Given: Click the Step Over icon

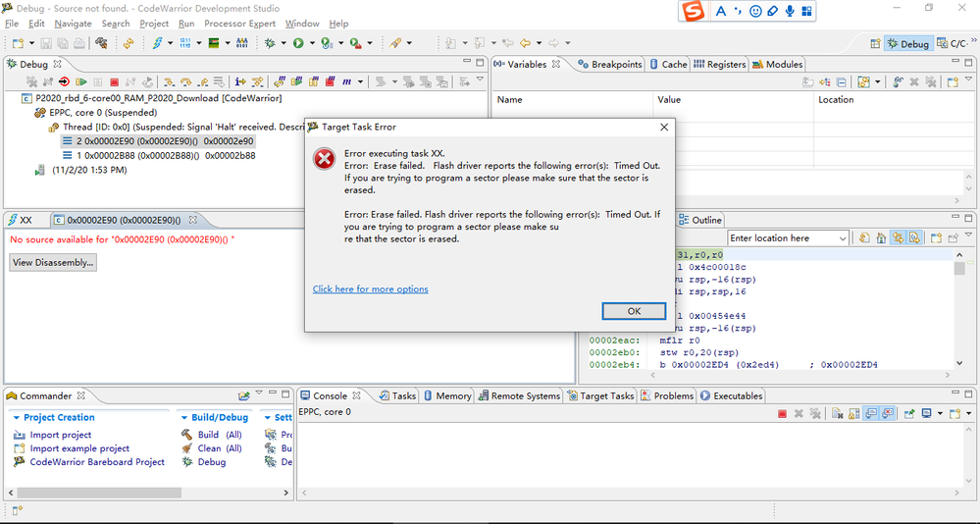Looking at the screenshot, I should tap(185, 81).
